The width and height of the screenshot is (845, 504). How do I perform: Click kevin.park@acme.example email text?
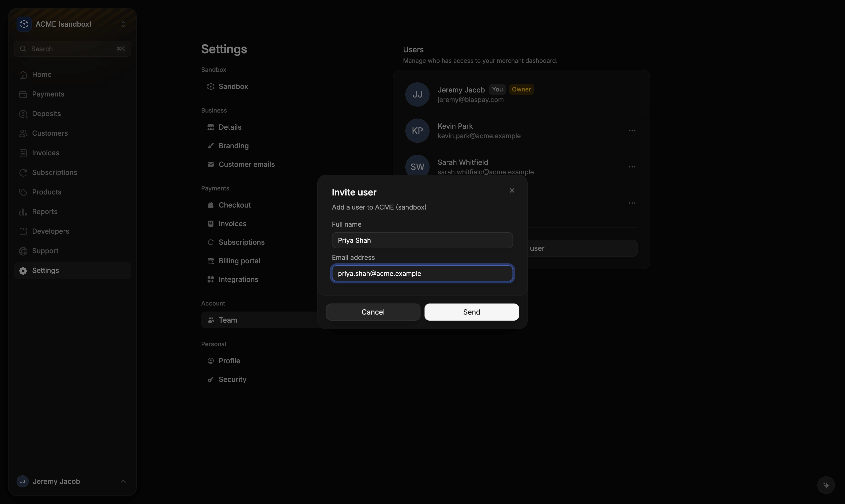click(x=479, y=136)
